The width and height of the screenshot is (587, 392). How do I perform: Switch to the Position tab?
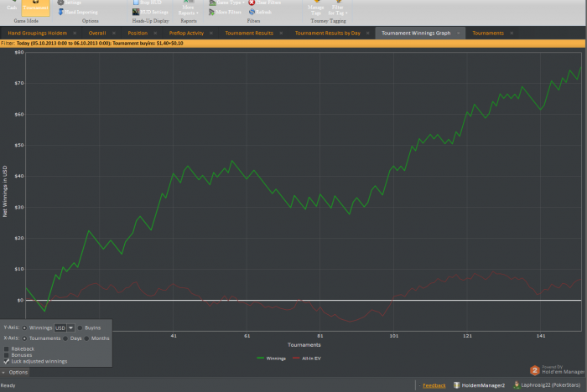tap(138, 33)
